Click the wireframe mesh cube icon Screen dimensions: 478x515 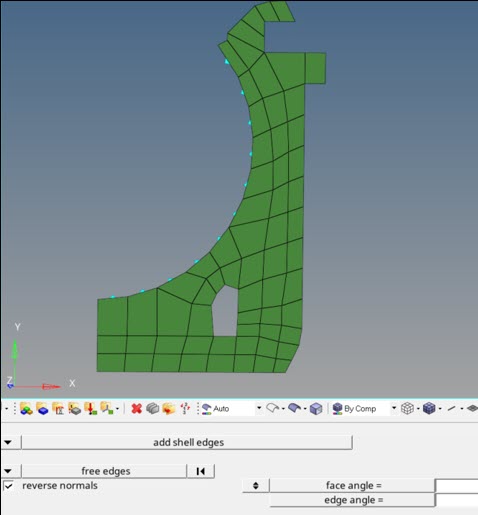click(407, 408)
